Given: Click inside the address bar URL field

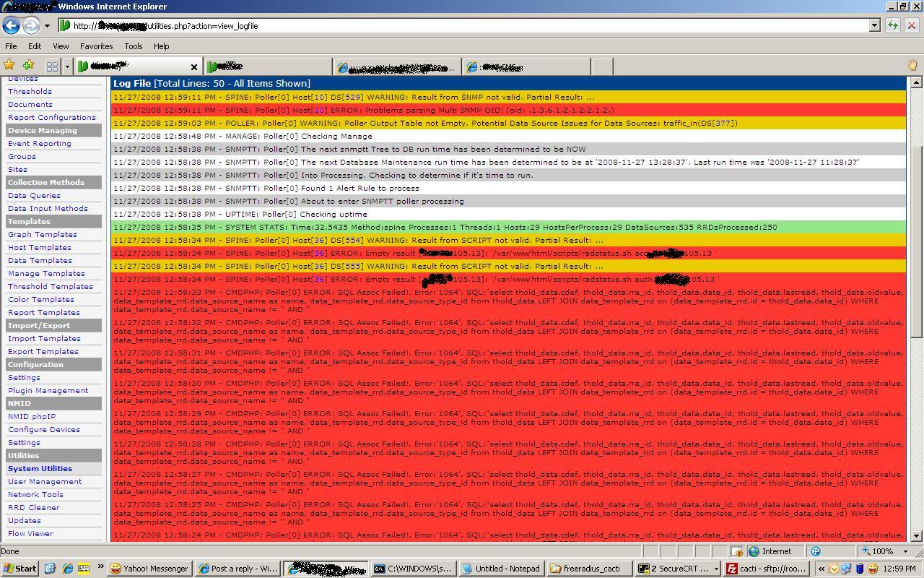Looking at the screenshot, I should [x=462, y=25].
